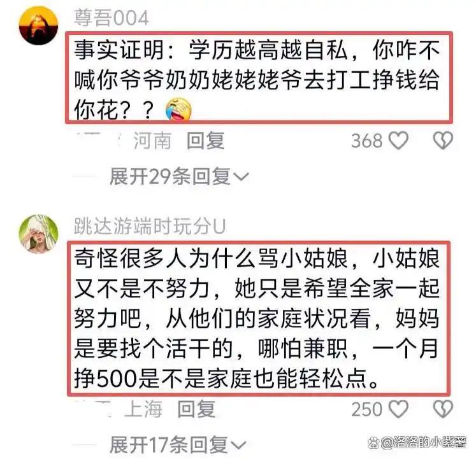
Task: Tap the @洛洛的小紫薯 watermark
Action: click(x=423, y=443)
